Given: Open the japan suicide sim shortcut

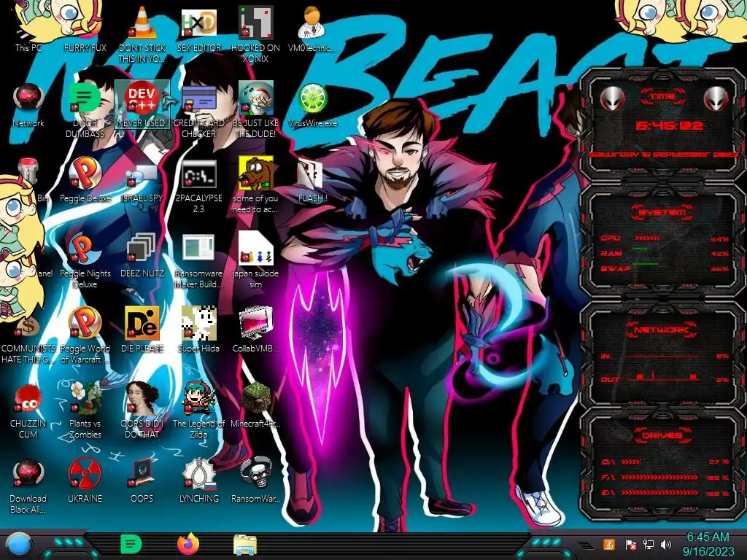Looking at the screenshot, I should (255, 260).
